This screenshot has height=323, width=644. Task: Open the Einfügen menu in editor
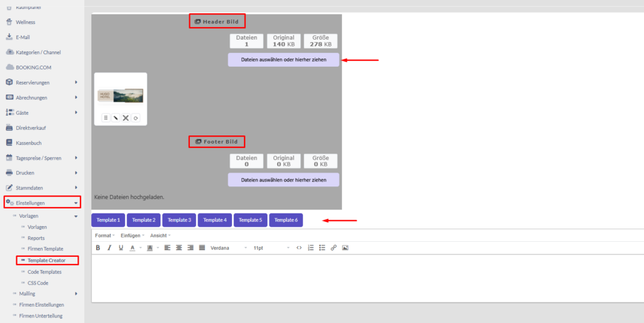click(x=131, y=235)
